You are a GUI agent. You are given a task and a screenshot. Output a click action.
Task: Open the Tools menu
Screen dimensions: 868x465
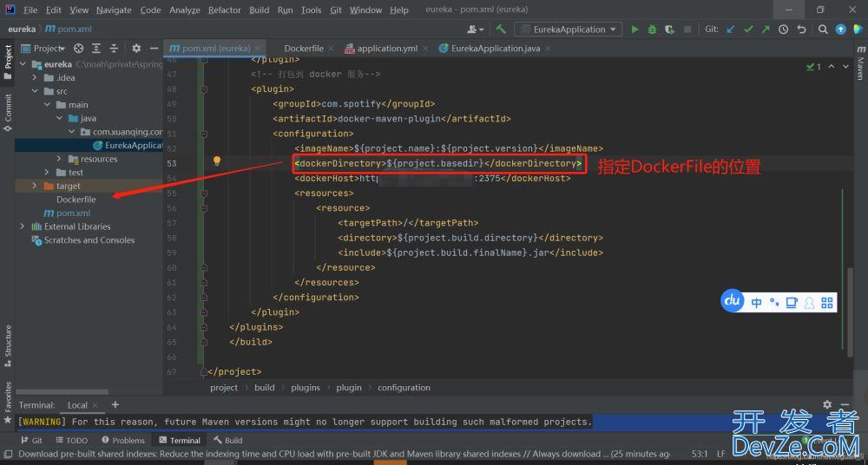[x=311, y=10]
